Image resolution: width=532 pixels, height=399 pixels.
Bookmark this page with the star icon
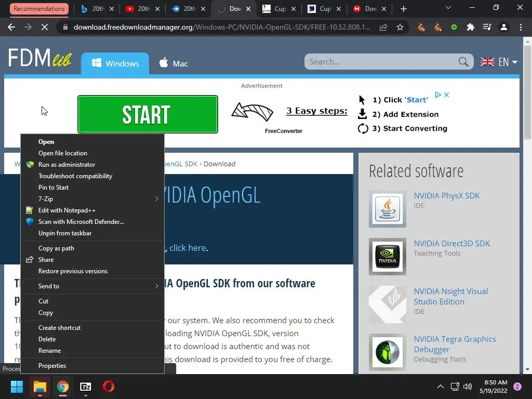400,27
